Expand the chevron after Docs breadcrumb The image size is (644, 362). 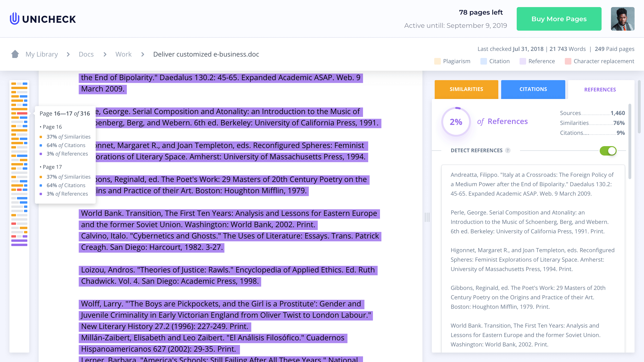click(105, 54)
